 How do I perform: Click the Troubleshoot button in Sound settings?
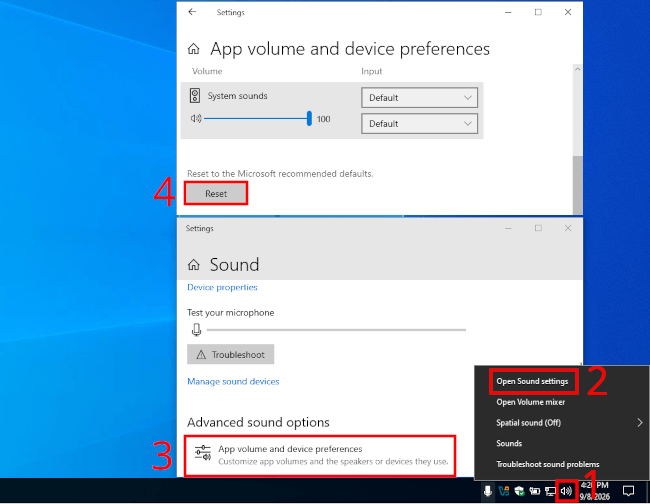tap(230, 354)
